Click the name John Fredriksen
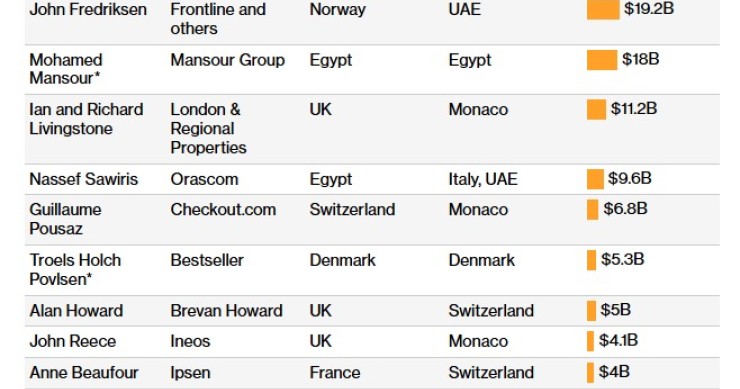Image resolution: width=740 pixels, height=389 pixels. (x=88, y=9)
